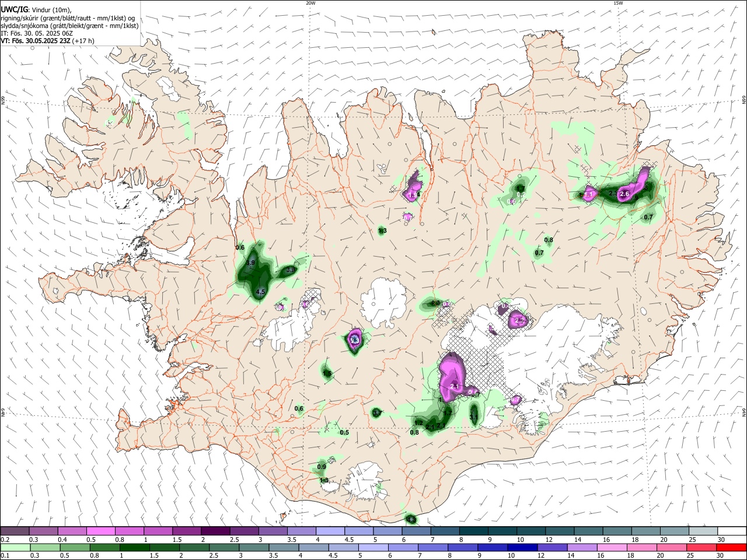Click the 2.6 precipitation value in the northeast
Image resolution: width=747 pixels, height=560 pixels.
pos(624,194)
